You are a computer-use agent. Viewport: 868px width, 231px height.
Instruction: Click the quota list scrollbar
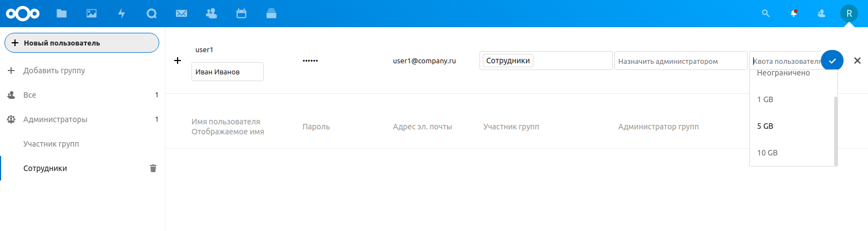(x=836, y=130)
